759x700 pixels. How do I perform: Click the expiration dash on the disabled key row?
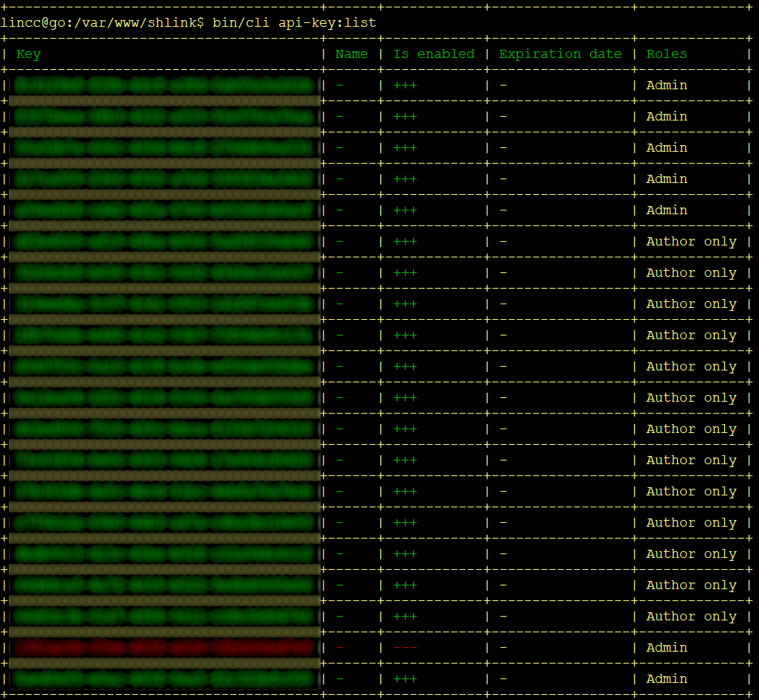(502, 647)
